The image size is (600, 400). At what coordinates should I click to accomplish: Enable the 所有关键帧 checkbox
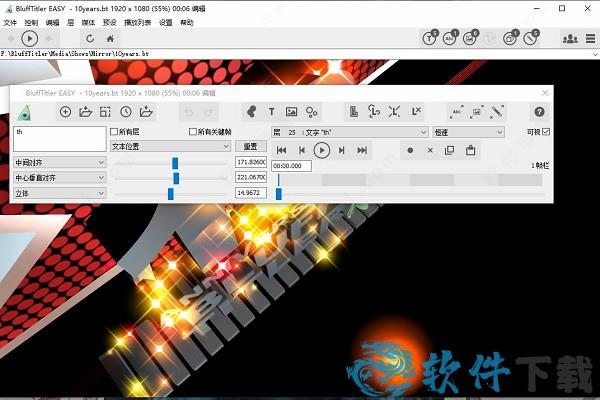pos(193,132)
